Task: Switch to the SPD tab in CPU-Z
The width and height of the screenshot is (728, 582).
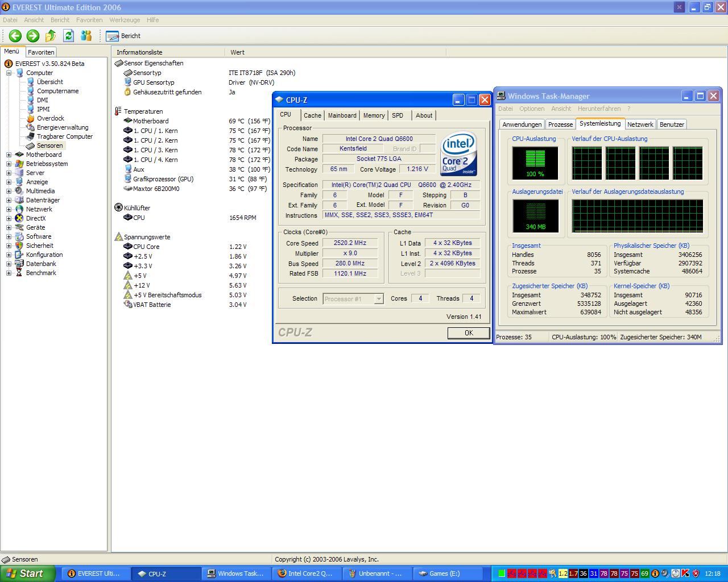Action: coord(398,115)
